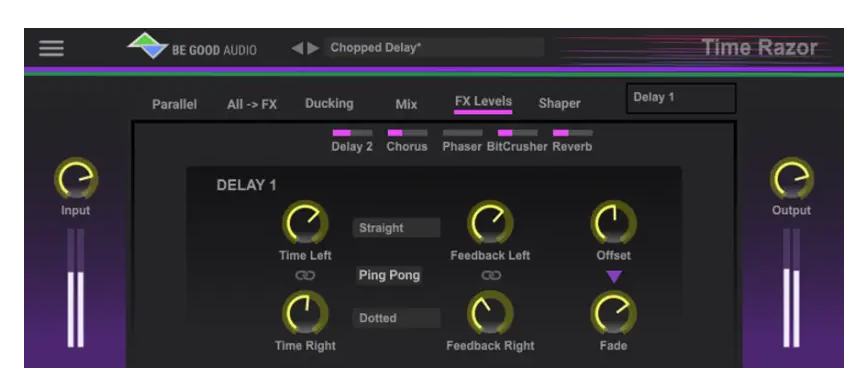
Task: Click the Time Left knob
Action: tap(305, 222)
